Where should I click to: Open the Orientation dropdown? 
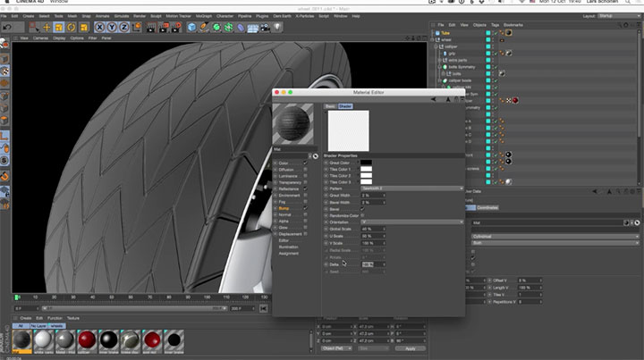pos(412,222)
